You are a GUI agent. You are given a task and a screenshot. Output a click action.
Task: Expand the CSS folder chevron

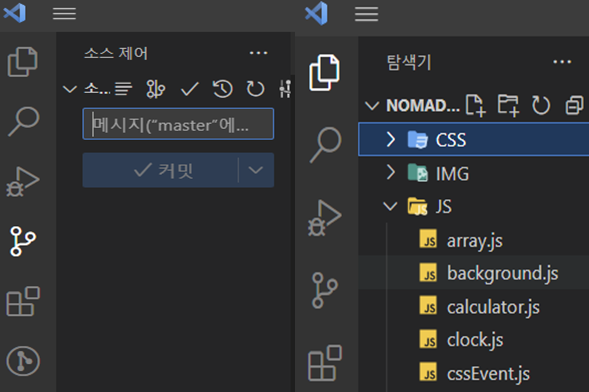pyautogui.click(x=391, y=140)
